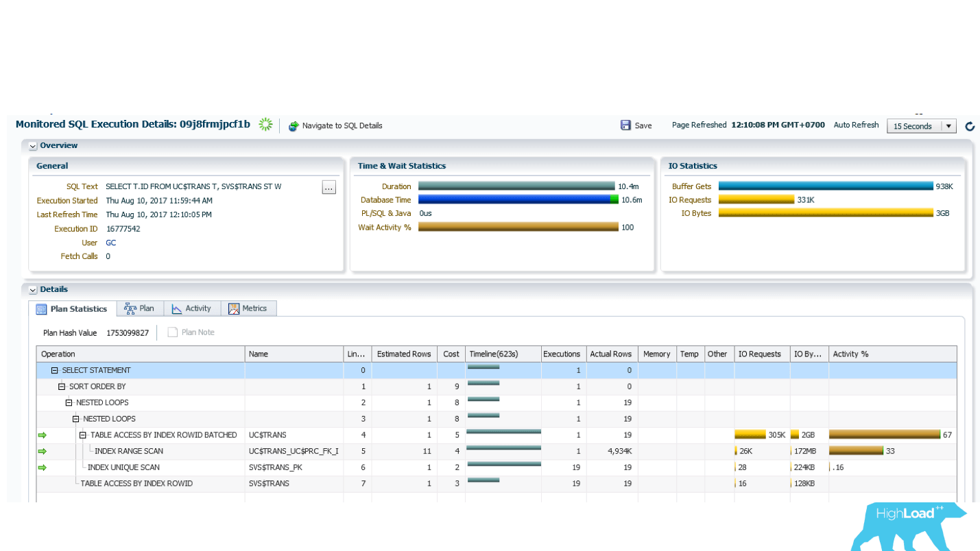980x551 pixels.
Task: Collapse SELECT STATEMENT tree node
Action: (x=55, y=371)
